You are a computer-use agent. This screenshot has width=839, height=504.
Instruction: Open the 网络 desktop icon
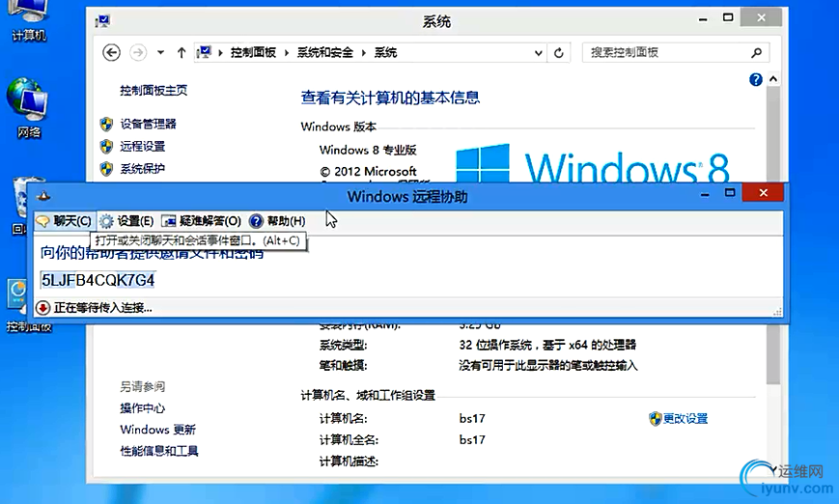click(28, 108)
